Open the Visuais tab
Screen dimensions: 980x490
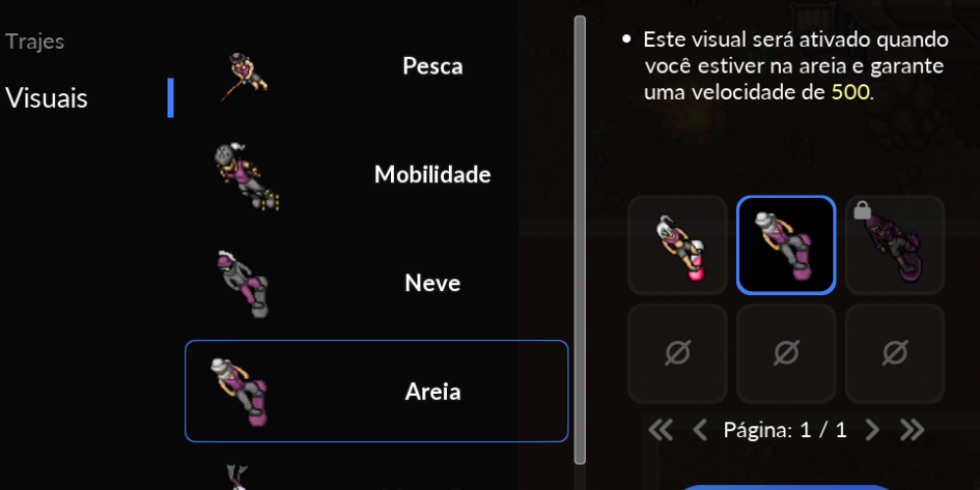(46, 98)
